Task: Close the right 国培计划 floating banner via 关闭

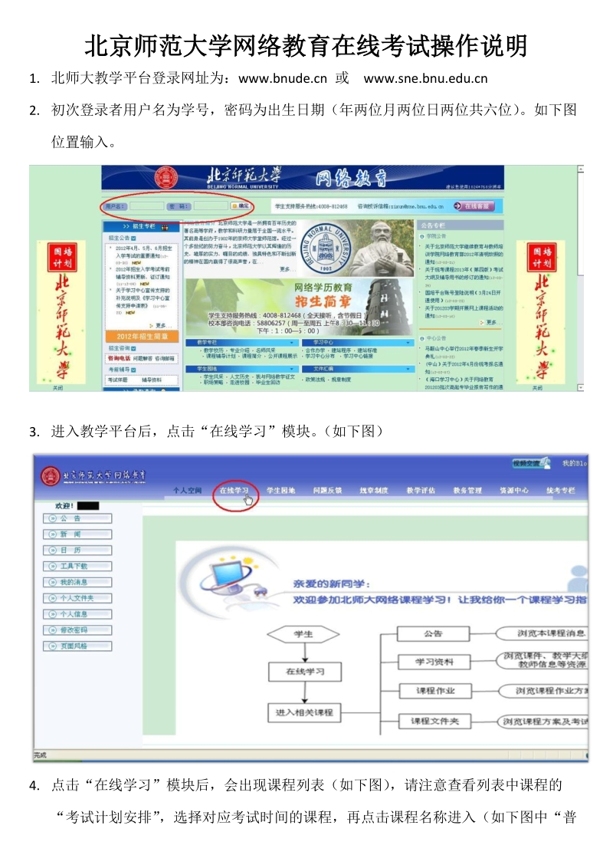Action: click(x=536, y=388)
